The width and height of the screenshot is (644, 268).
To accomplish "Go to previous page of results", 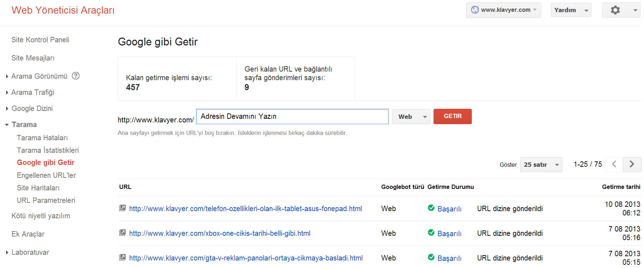I will (x=614, y=164).
